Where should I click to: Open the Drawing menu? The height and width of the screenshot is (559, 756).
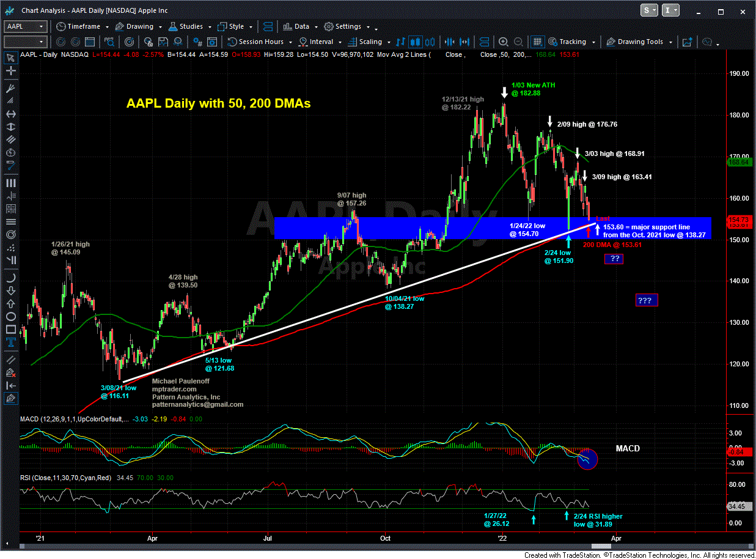tap(139, 26)
